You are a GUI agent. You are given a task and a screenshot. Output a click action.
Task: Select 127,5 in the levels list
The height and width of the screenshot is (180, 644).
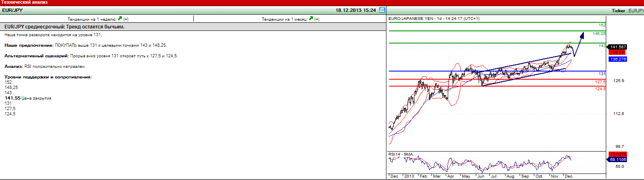coord(10,109)
